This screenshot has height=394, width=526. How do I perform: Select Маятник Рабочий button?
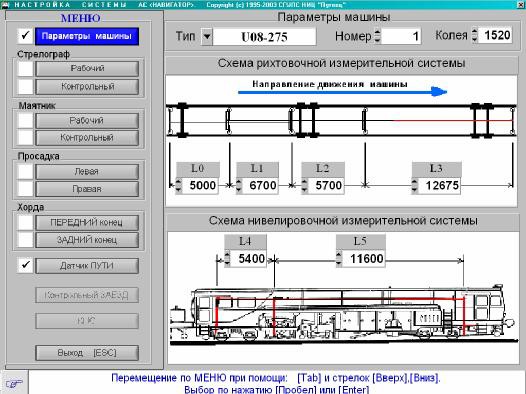pos(87,120)
